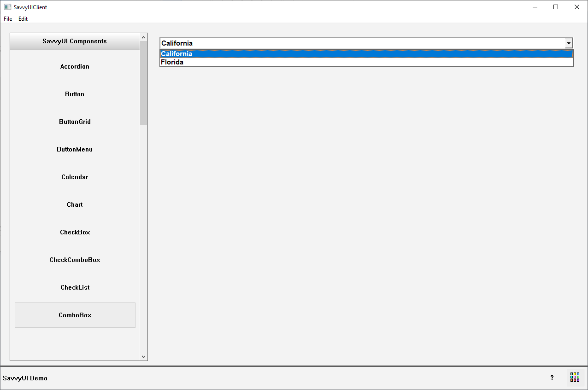
Task: Open the File menu
Action: coord(8,19)
